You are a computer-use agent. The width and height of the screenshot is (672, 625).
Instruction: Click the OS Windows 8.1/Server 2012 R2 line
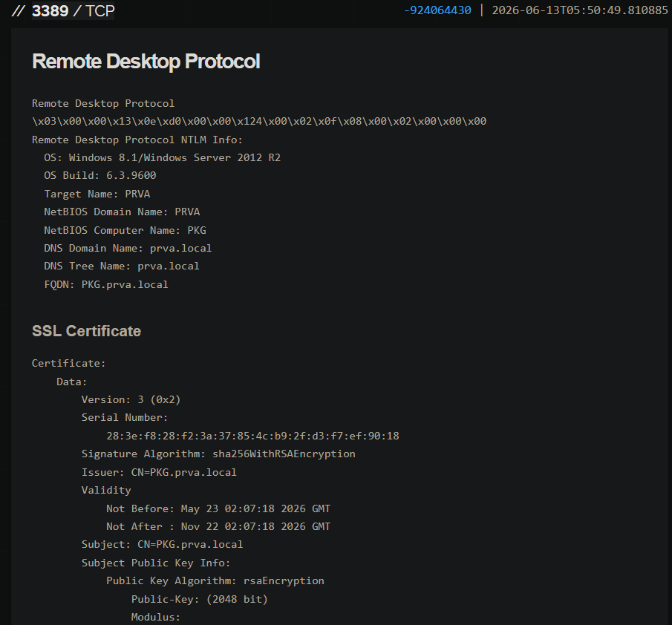[162, 157]
